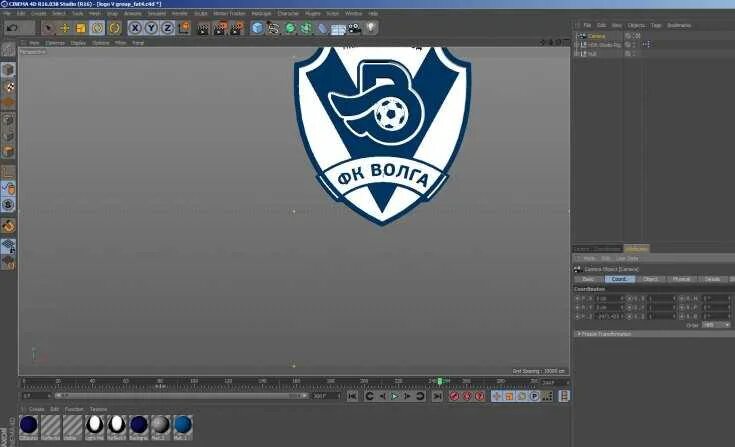Screen dimensions: 735x447
Task: Toggle visibility dot of the Null object
Action: pyautogui.click(x=634, y=53)
